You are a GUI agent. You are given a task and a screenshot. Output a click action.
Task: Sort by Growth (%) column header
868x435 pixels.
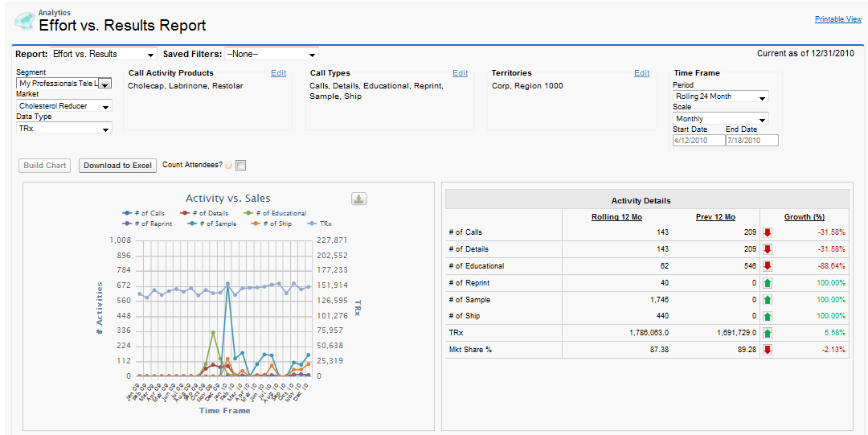[804, 217]
